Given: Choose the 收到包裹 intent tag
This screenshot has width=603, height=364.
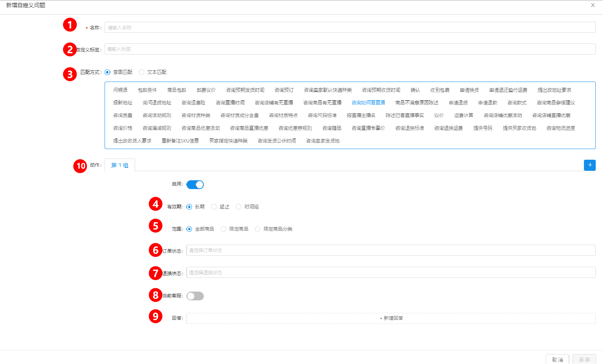Looking at the screenshot, I should pos(440,90).
